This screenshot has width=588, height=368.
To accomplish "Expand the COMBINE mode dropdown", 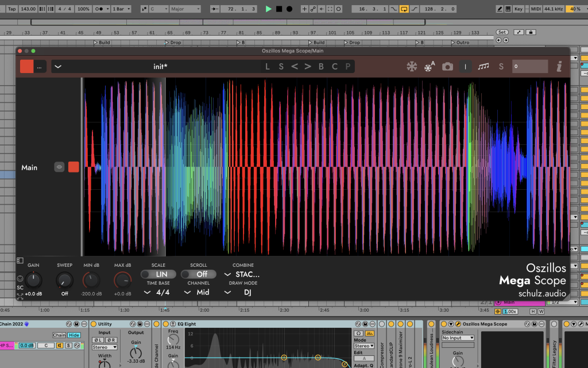I will pyautogui.click(x=242, y=274).
